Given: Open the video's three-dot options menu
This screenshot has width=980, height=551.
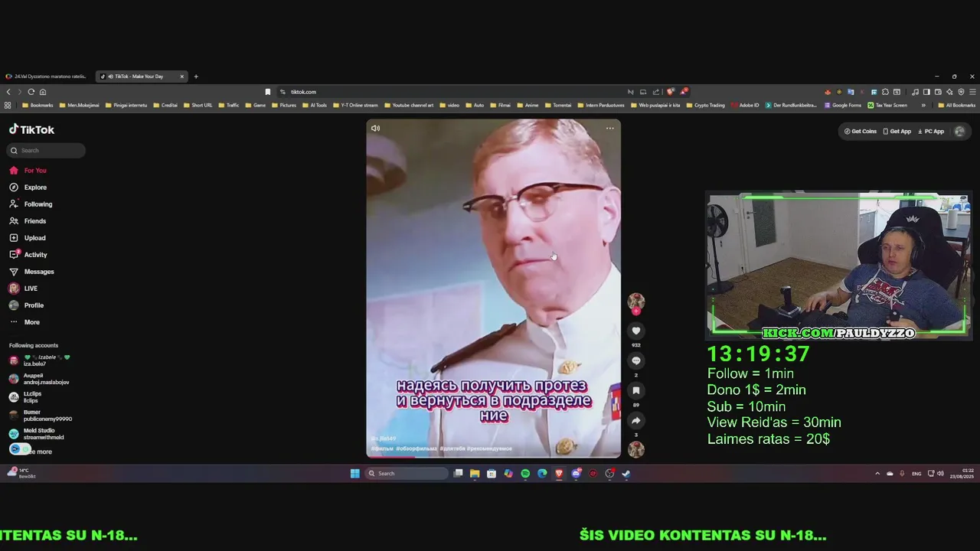Looking at the screenshot, I should click(x=610, y=128).
